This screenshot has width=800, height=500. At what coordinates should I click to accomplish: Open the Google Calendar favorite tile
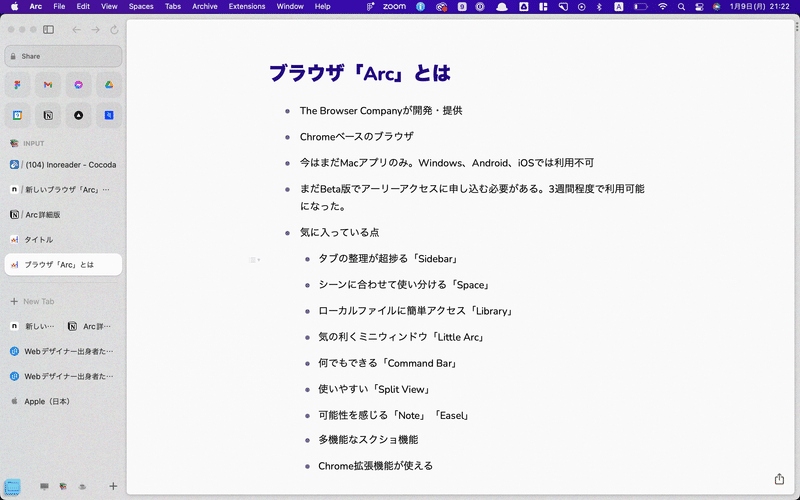click(17, 115)
